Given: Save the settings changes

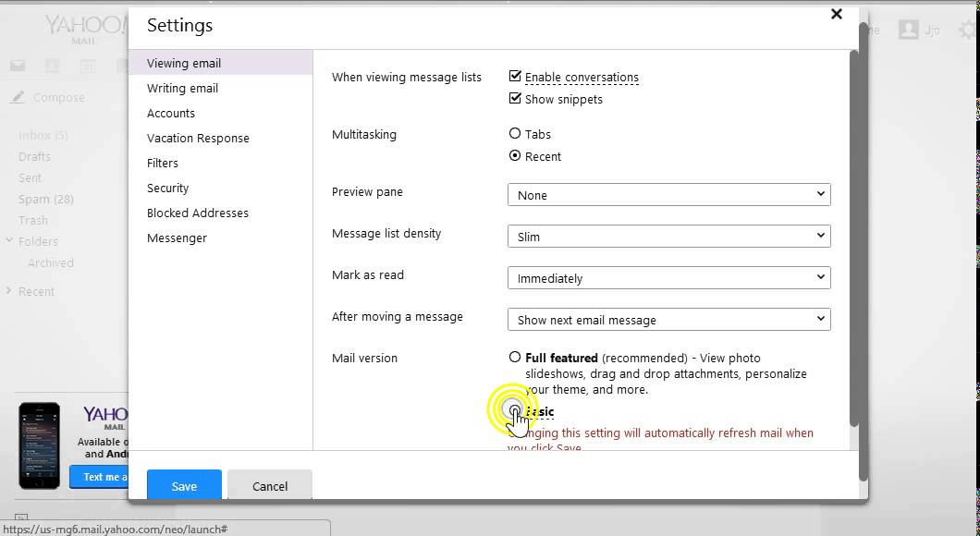Looking at the screenshot, I should pos(184,485).
